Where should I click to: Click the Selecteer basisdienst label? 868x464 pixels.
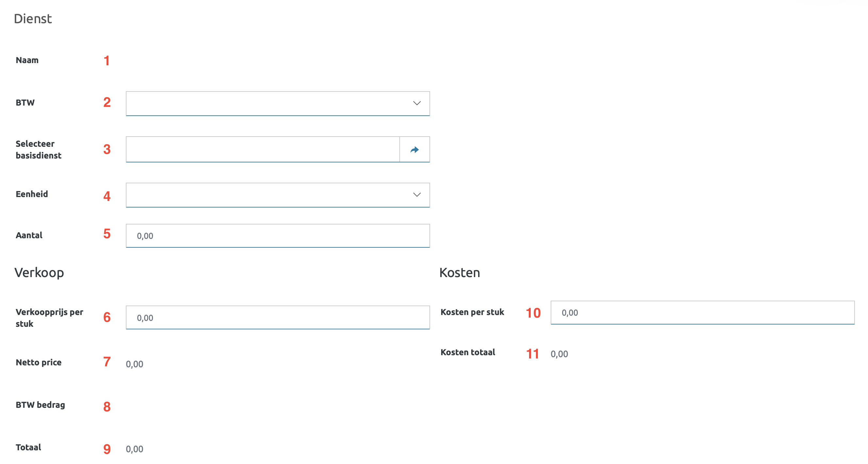(x=38, y=150)
